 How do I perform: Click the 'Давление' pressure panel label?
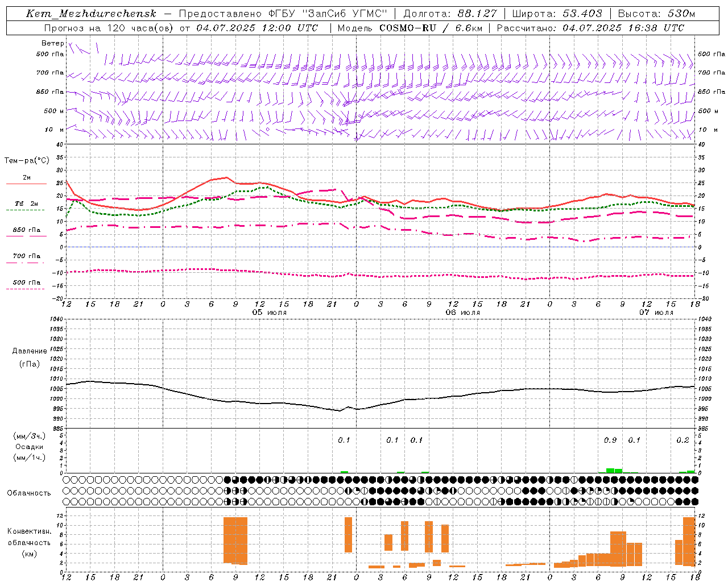(x=30, y=351)
